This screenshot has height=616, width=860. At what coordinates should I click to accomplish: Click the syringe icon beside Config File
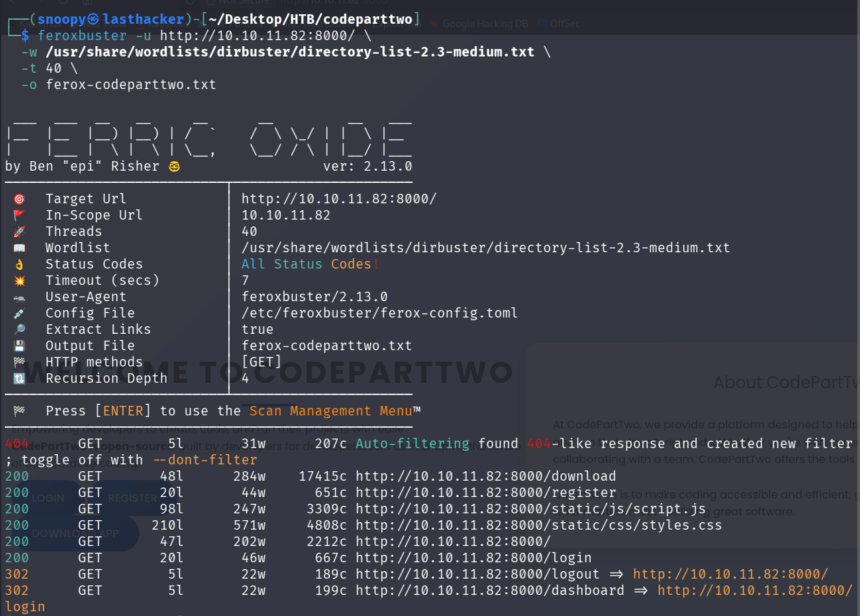(19, 313)
